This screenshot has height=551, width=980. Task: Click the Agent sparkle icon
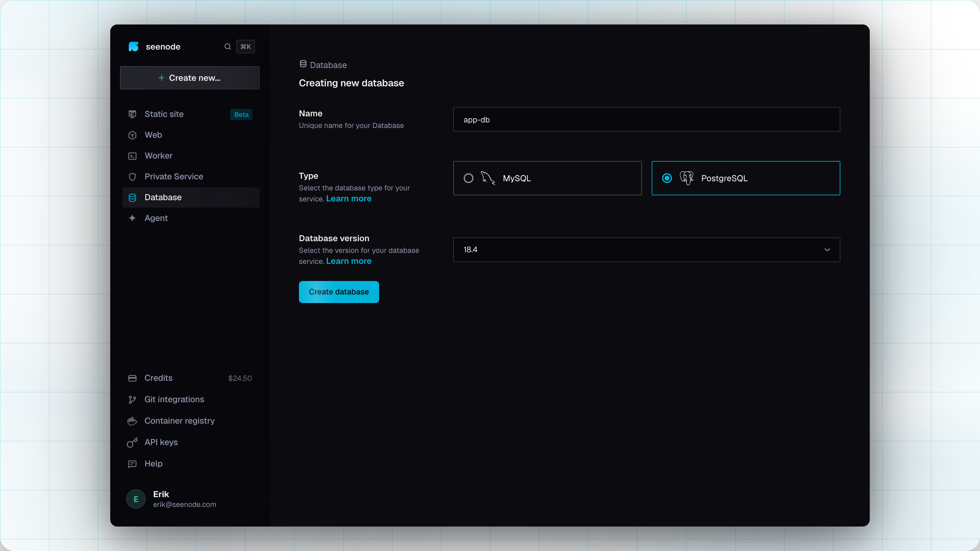132,218
